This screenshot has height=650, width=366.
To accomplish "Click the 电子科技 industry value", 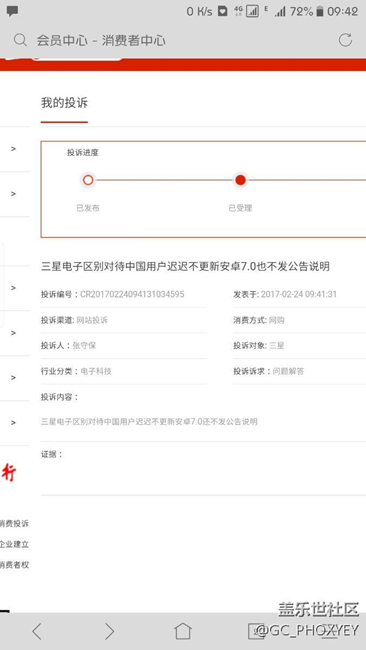I will coord(96,371).
